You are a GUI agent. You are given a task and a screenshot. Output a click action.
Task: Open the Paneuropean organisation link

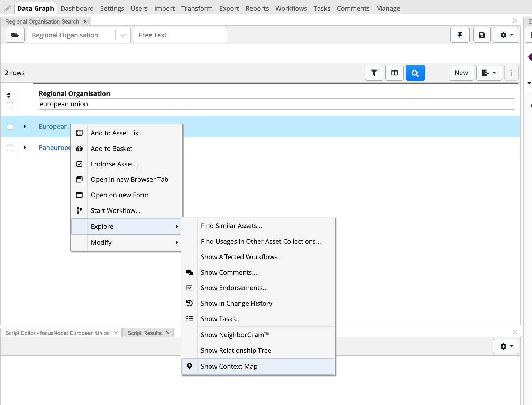[x=54, y=148]
